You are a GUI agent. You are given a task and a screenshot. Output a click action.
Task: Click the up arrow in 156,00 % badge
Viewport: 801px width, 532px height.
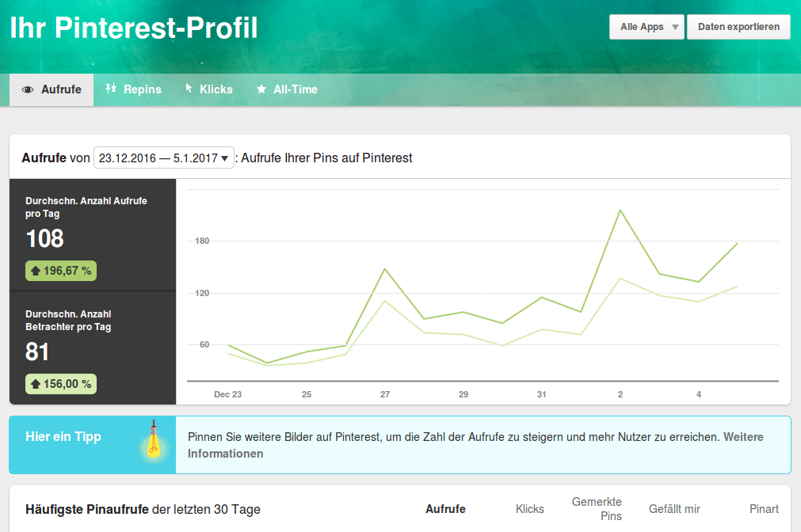point(35,384)
